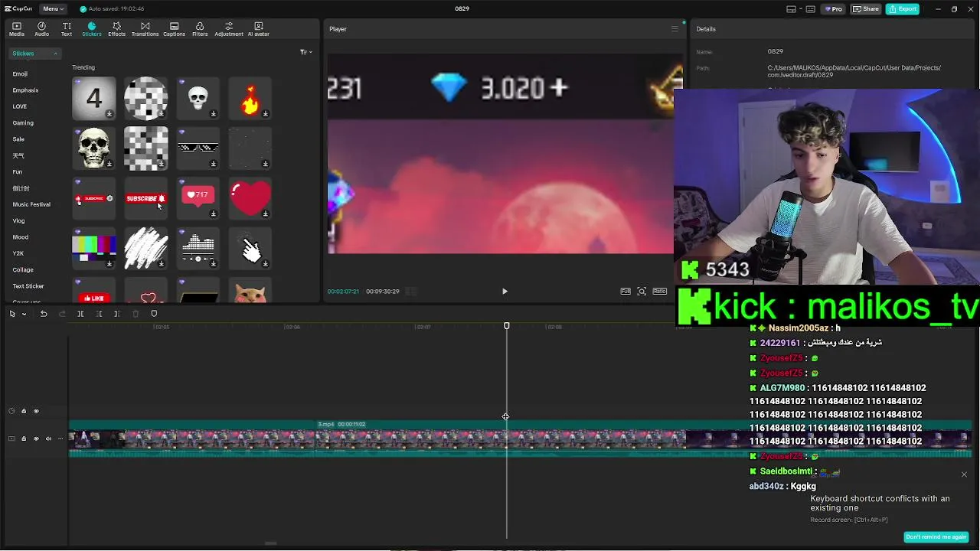The image size is (980, 551).
Task: Open the aspect ratio button in Player
Action: (x=659, y=292)
